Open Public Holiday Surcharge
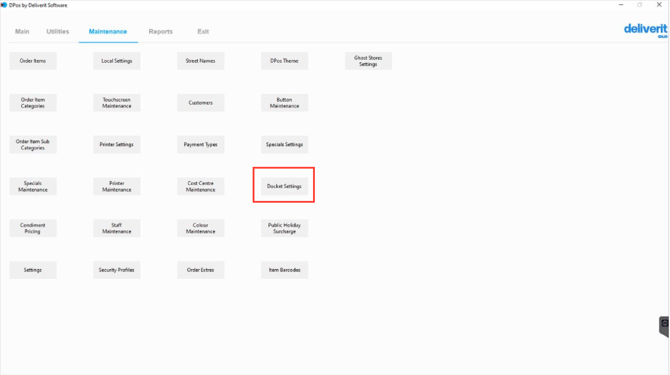Screen dimensions: 670x375 tap(284, 228)
